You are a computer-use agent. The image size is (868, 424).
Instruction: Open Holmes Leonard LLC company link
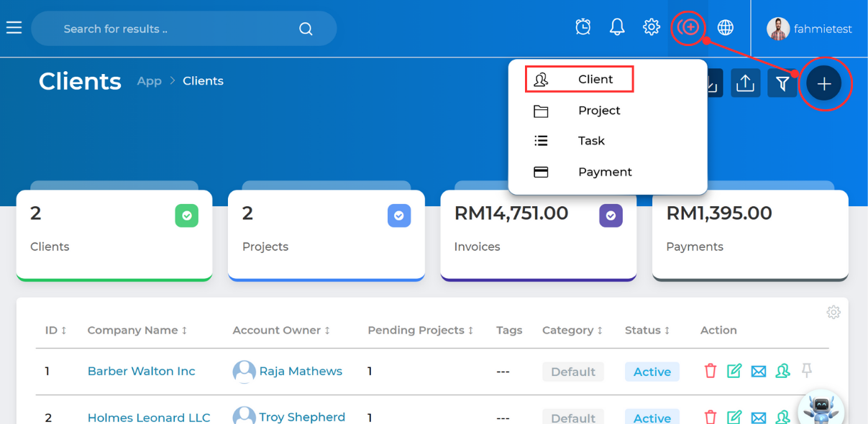(149, 418)
